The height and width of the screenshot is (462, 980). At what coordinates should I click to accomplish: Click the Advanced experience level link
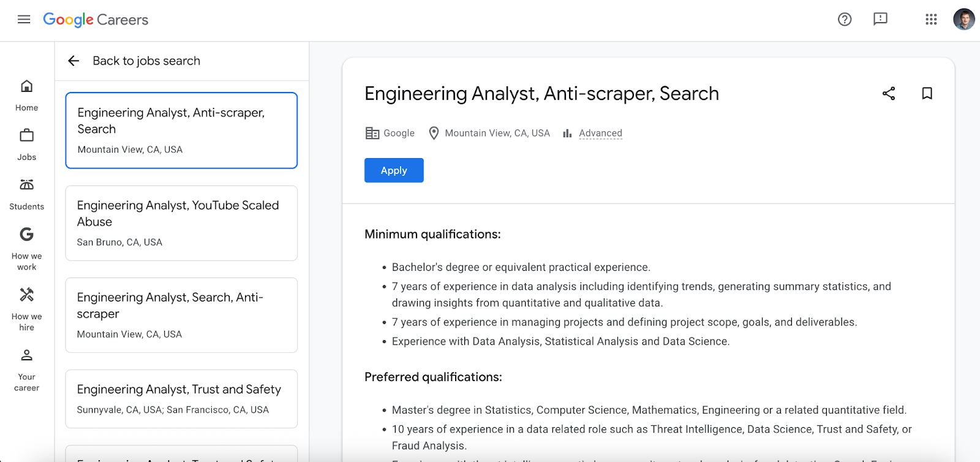tap(600, 134)
